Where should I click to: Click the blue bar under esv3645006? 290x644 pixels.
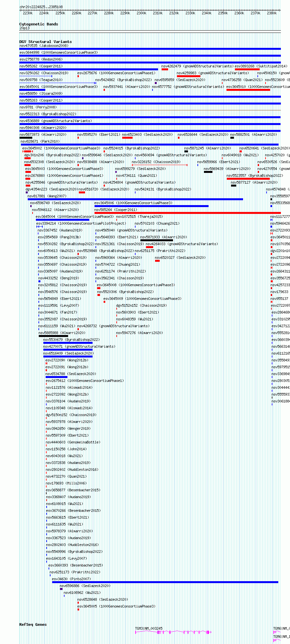[x=152, y=206]
